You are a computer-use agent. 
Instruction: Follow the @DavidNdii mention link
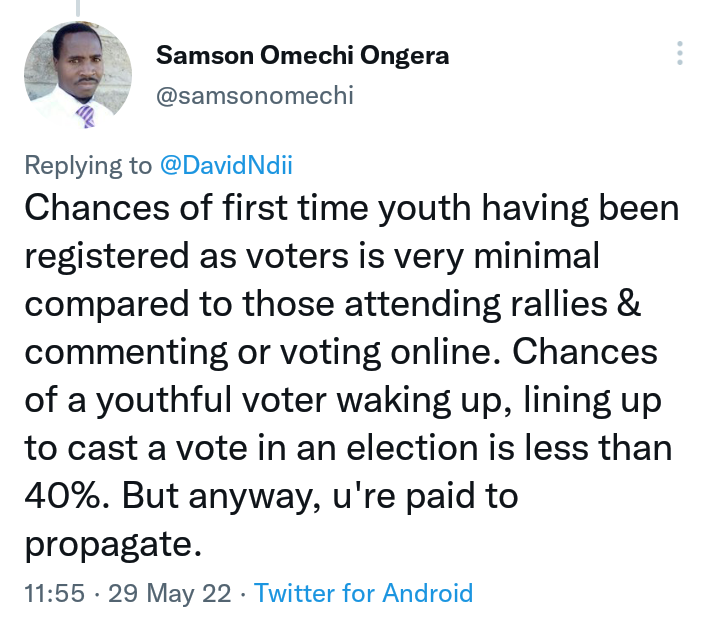click(226, 165)
